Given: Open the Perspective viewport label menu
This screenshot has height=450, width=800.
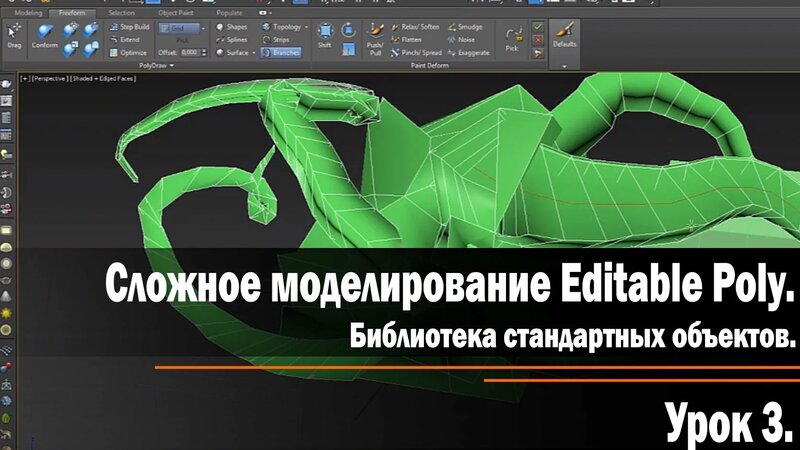Looking at the screenshot, I should coord(49,79).
